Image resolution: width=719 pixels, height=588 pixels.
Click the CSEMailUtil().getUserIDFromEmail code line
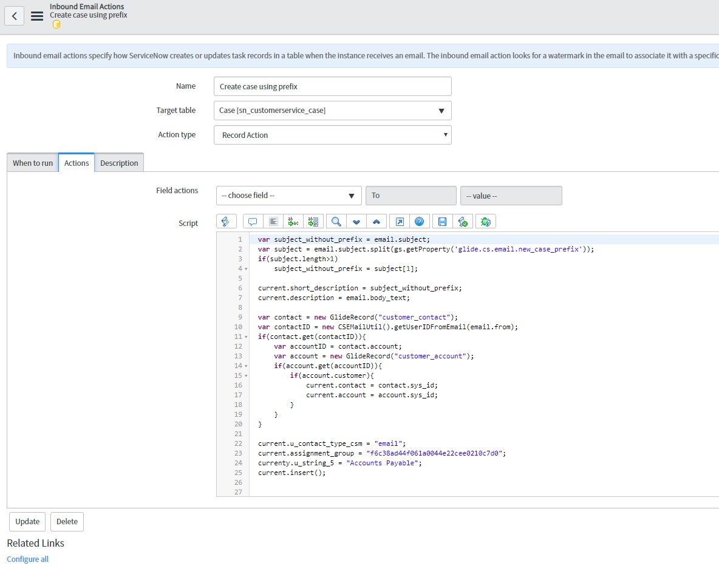pos(388,327)
